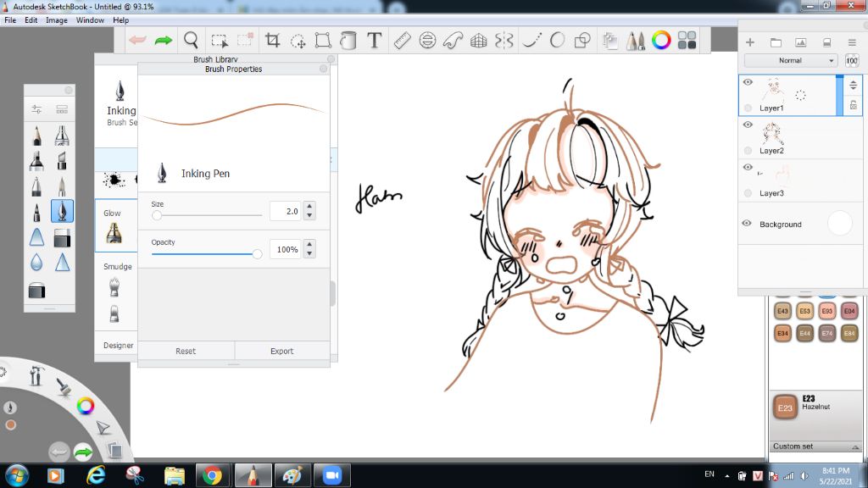This screenshot has height=488, width=868.
Task: Select the Distort transform tool
Action: coord(323,40)
